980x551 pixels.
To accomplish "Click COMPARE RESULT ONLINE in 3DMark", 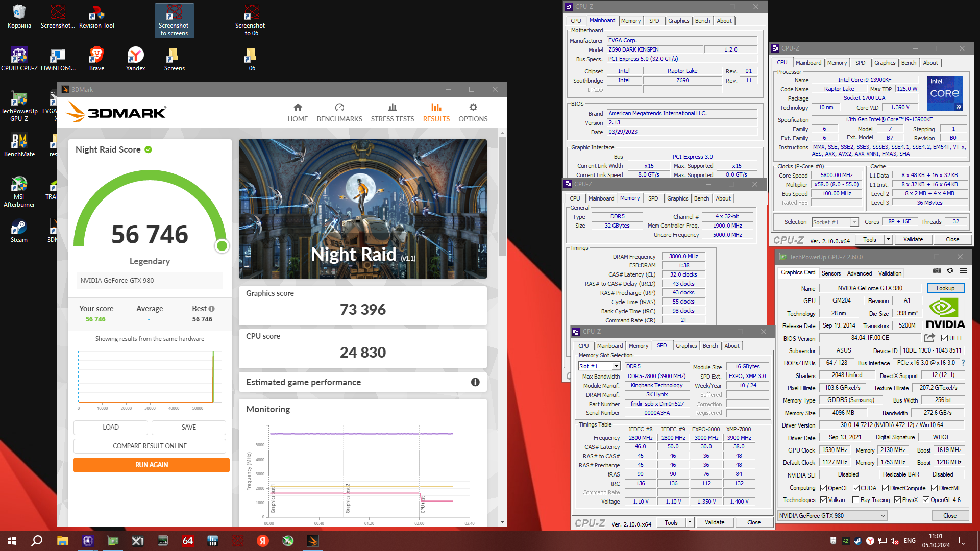I will point(150,446).
